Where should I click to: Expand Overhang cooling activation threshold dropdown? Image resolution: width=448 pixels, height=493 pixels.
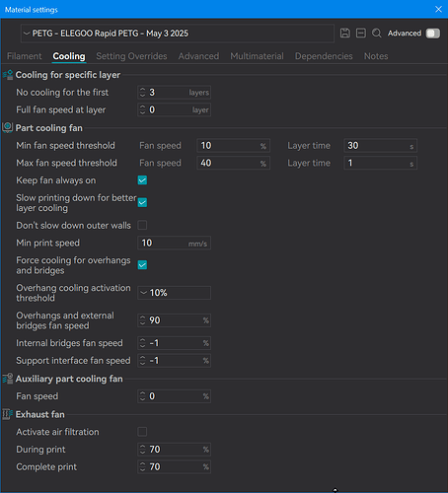click(x=175, y=293)
